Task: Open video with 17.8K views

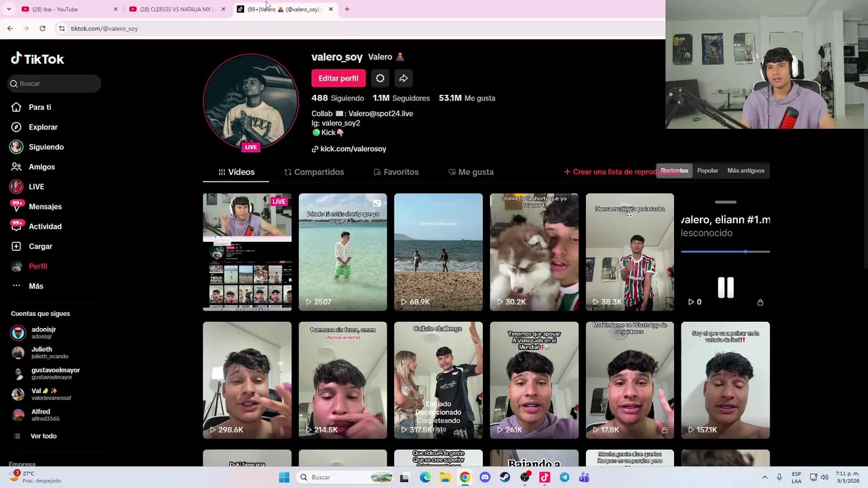Action: pos(630,380)
